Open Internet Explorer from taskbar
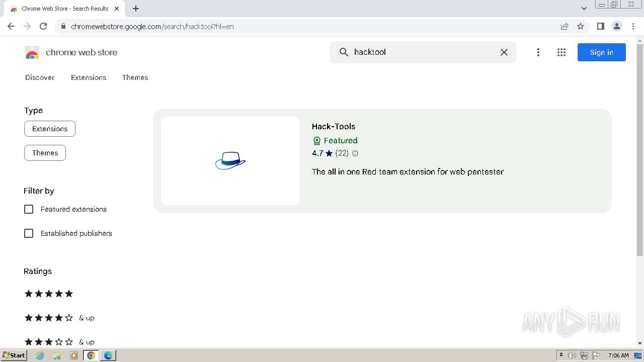Screen dimensions: 644x362 click(x=40, y=355)
